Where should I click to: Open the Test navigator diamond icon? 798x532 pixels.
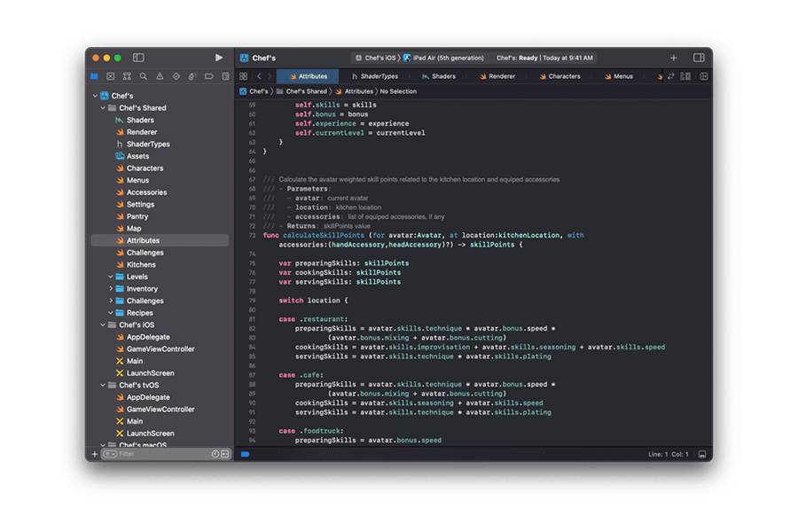click(x=176, y=76)
